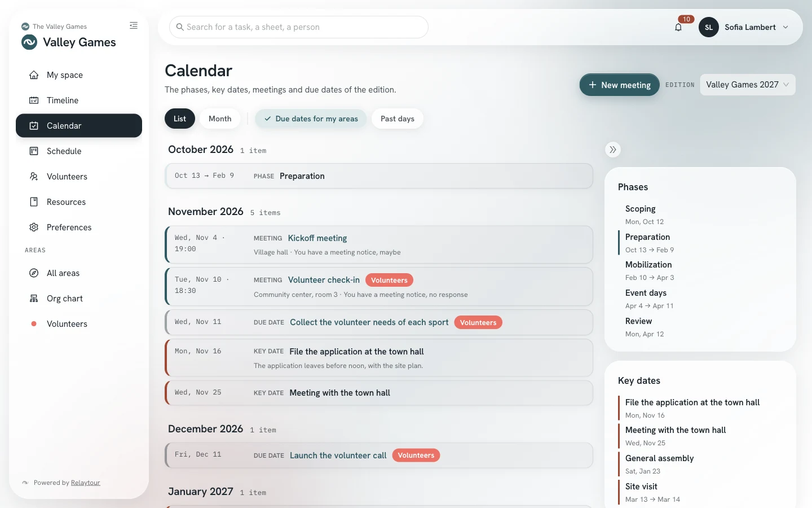Focus the search field
This screenshot has height=508, width=812.
[x=299, y=27]
